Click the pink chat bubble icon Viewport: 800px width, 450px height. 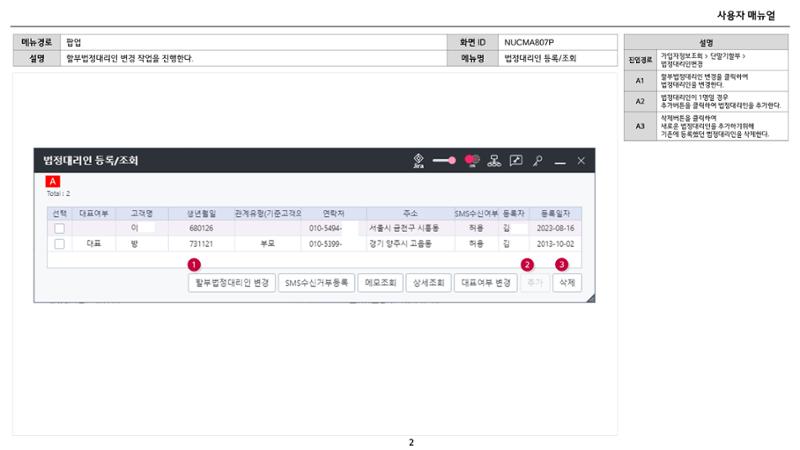(472, 161)
